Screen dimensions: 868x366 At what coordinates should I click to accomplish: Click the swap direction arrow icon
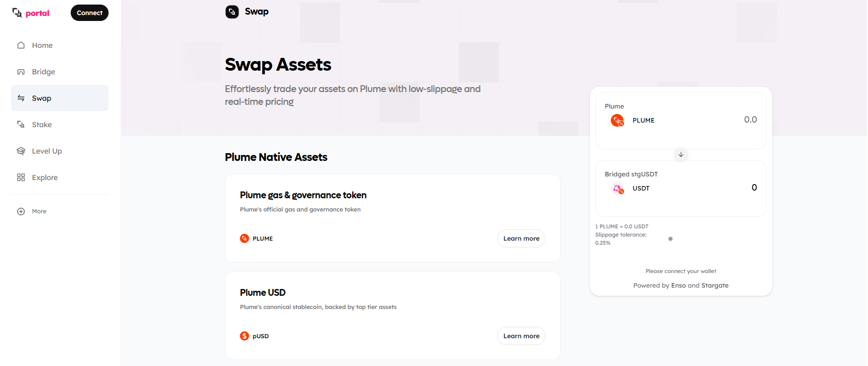pyautogui.click(x=681, y=155)
